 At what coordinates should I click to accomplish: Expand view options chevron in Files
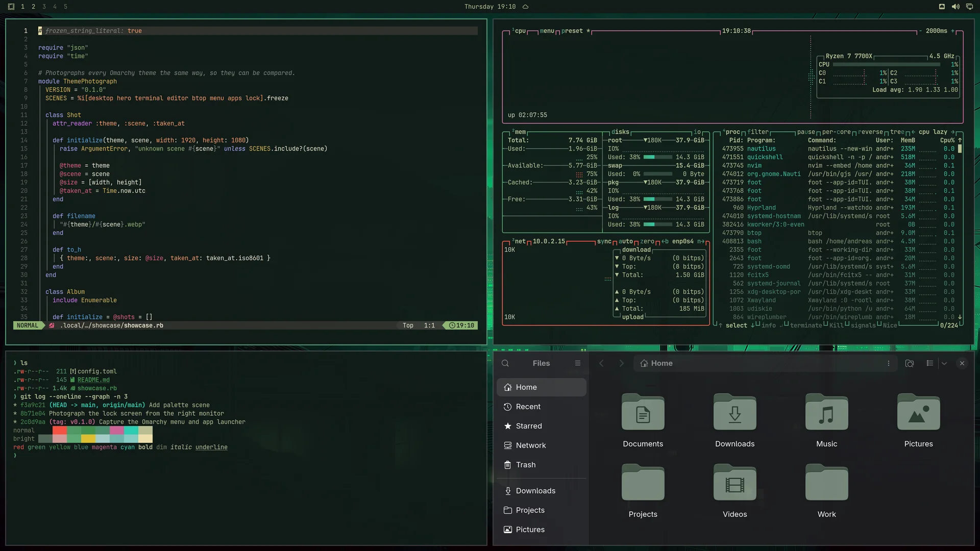click(944, 363)
